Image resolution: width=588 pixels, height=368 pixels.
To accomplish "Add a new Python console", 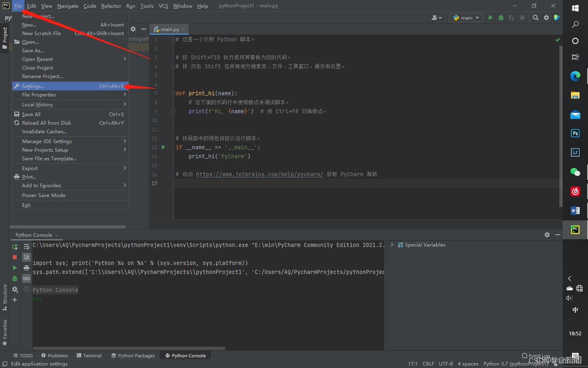I will [15, 300].
